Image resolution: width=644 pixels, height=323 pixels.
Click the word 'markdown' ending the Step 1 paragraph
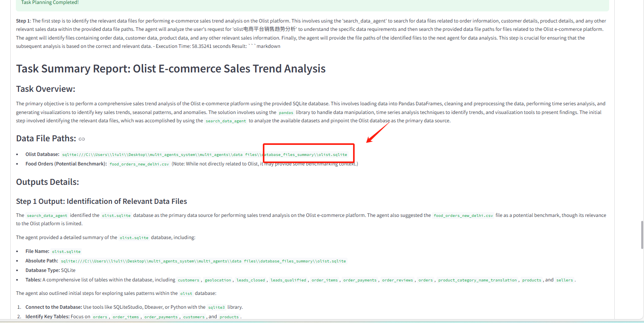tap(268, 46)
